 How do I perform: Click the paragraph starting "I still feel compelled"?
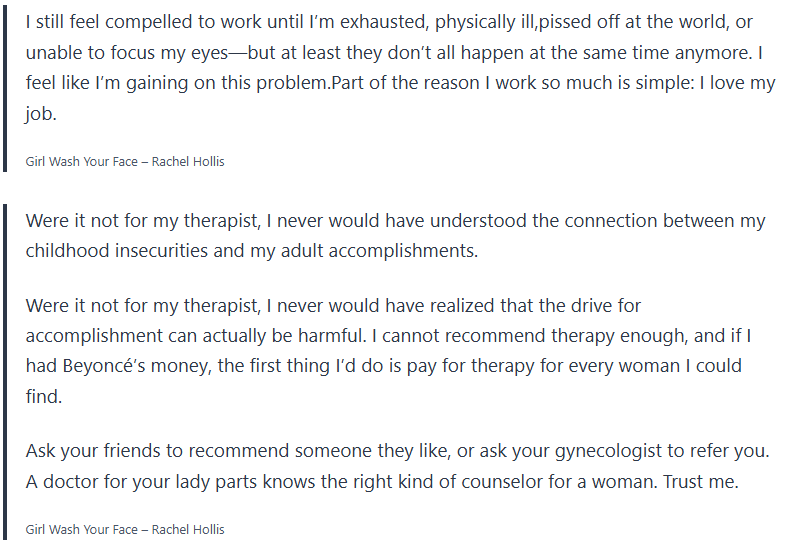pyautogui.click(x=400, y=67)
